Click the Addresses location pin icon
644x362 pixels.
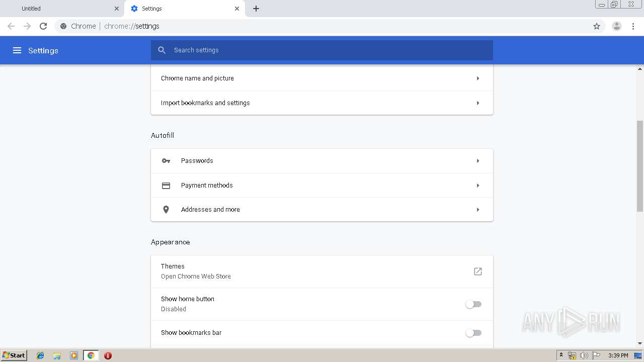[x=166, y=210]
